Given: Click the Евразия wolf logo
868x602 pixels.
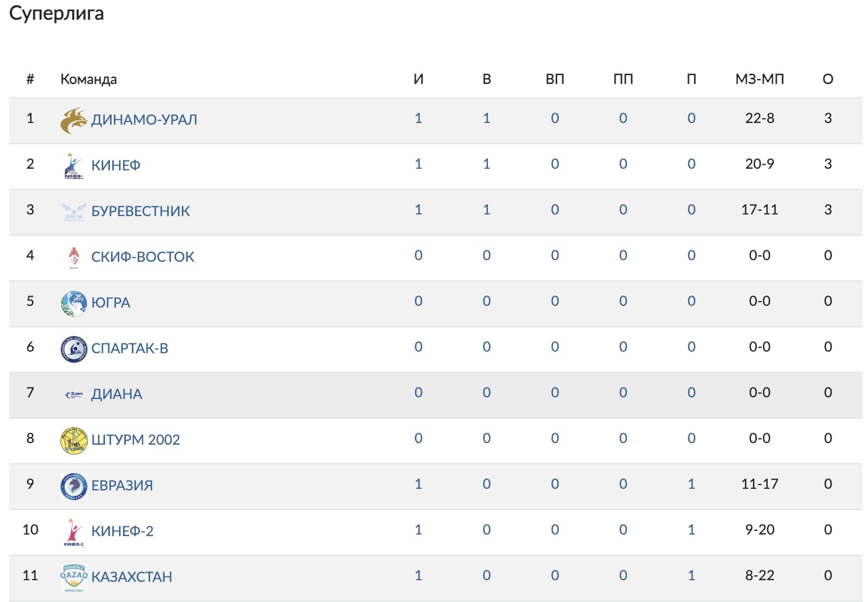Looking at the screenshot, I should click(x=74, y=486).
